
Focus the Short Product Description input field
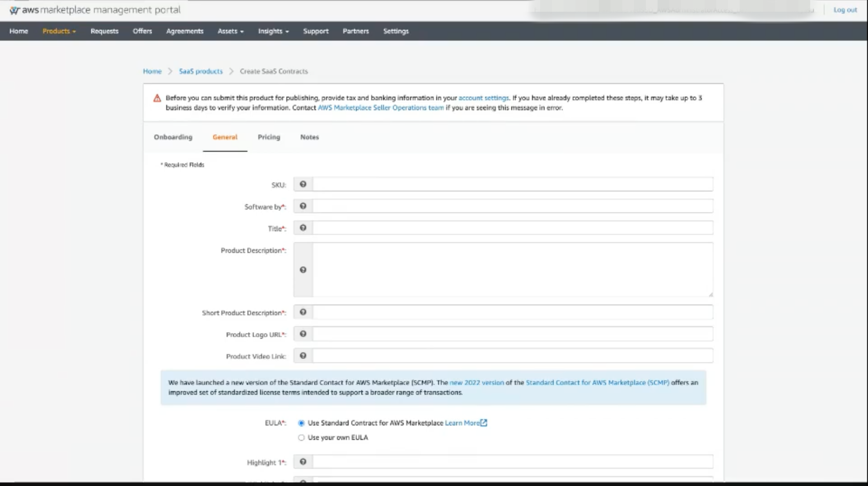click(513, 312)
